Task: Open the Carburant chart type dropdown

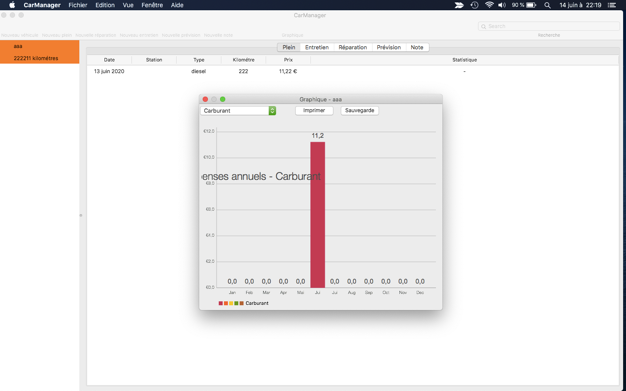Action: coord(238,111)
